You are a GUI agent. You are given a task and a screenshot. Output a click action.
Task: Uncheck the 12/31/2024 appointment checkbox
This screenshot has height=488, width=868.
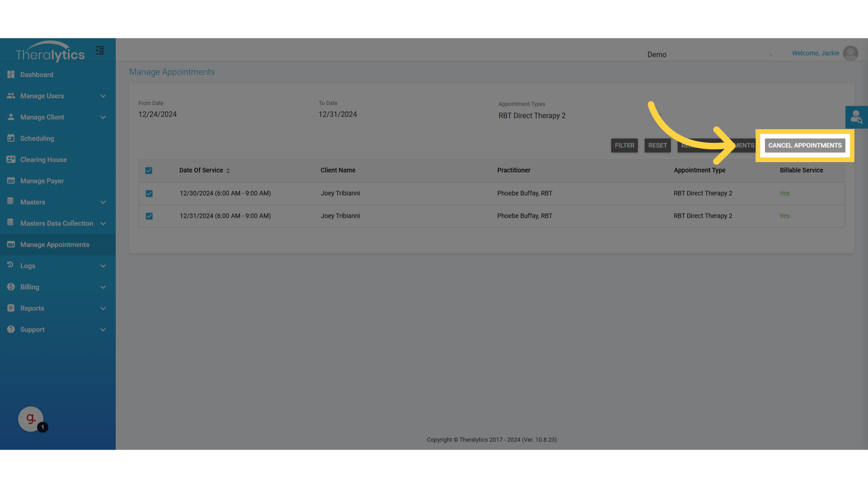click(x=149, y=216)
